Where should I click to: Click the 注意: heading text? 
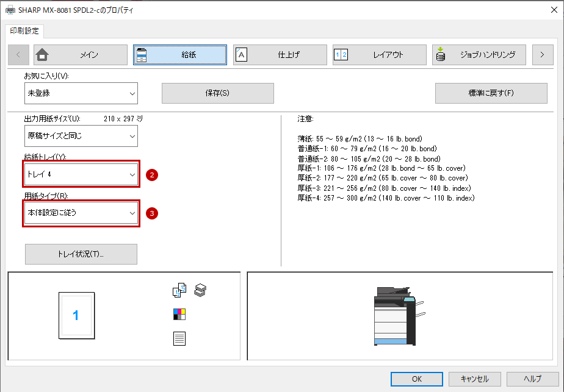click(x=305, y=118)
